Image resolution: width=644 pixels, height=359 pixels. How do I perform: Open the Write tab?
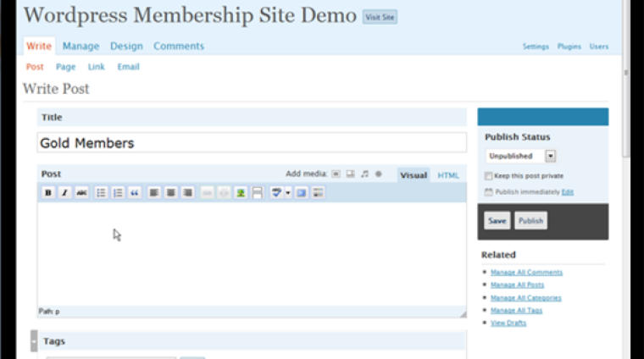(x=39, y=46)
